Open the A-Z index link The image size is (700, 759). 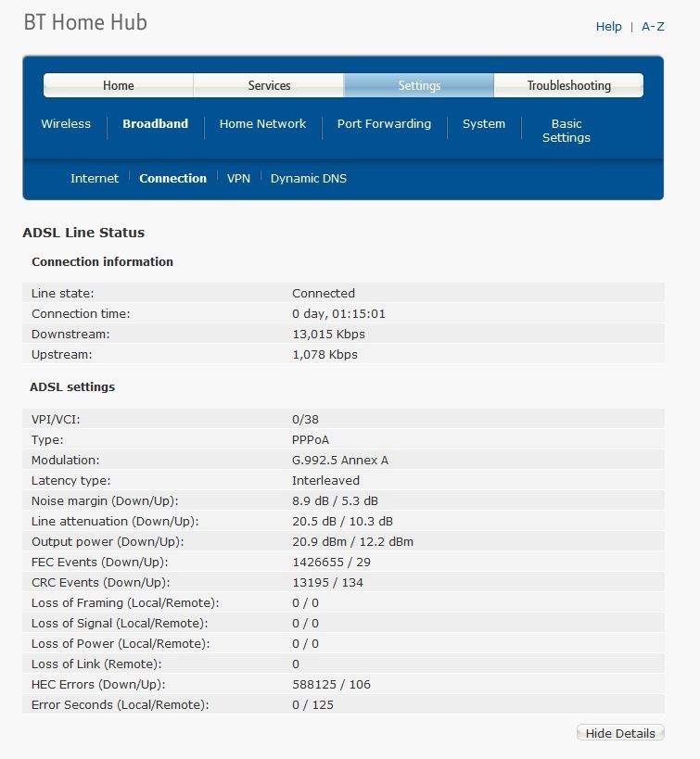point(653,27)
